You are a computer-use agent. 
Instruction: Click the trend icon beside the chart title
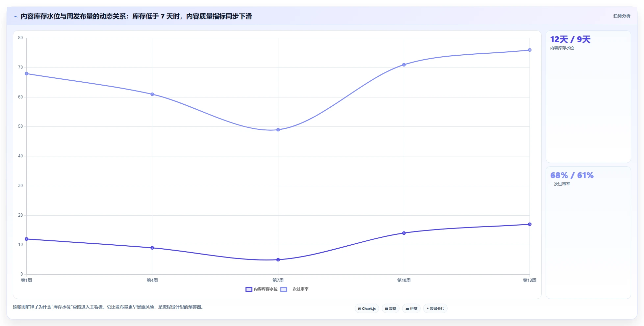[x=15, y=16]
